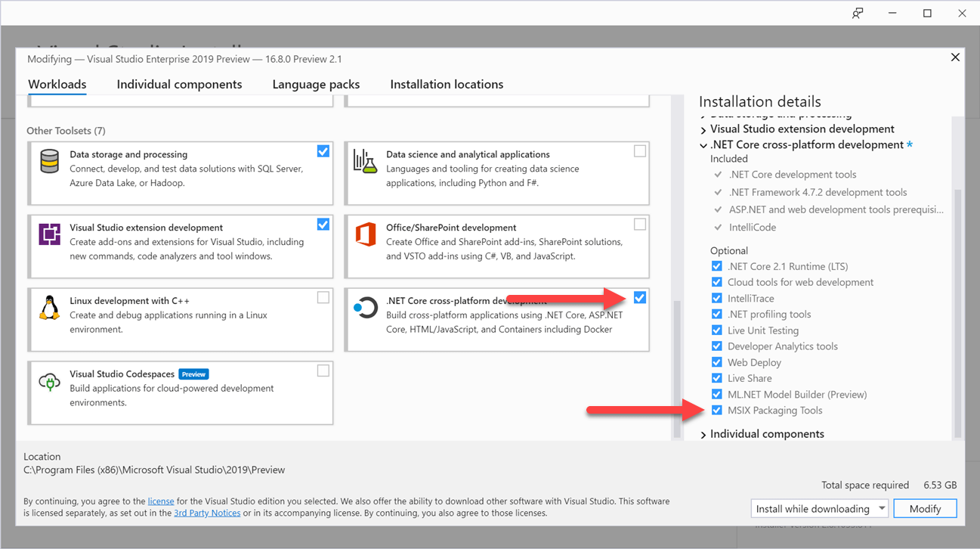Click the Visual Studio Codespaces cloud icon

click(48, 382)
